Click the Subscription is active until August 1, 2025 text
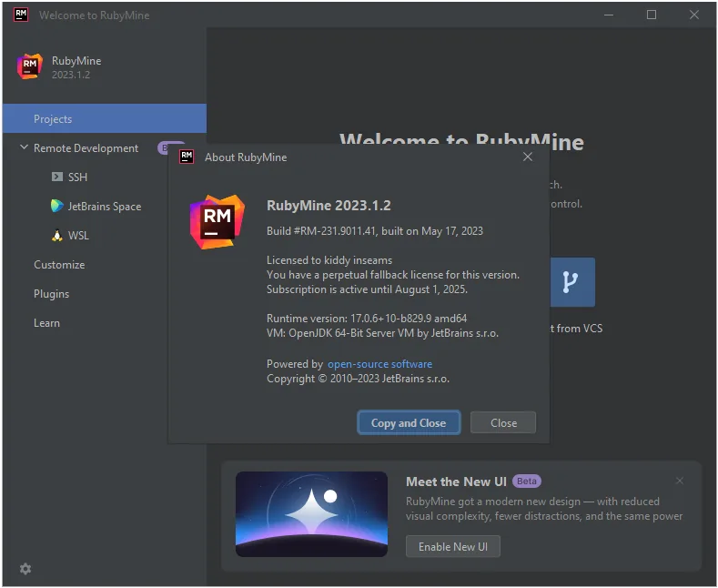The width and height of the screenshot is (718, 588). (x=367, y=289)
